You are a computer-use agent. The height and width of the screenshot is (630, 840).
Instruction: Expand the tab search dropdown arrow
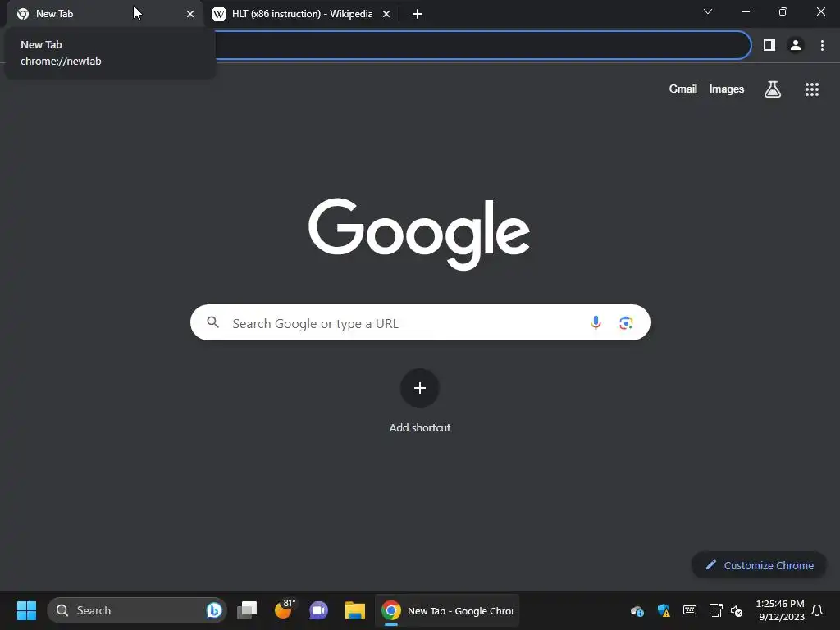[x=708, y=11]
